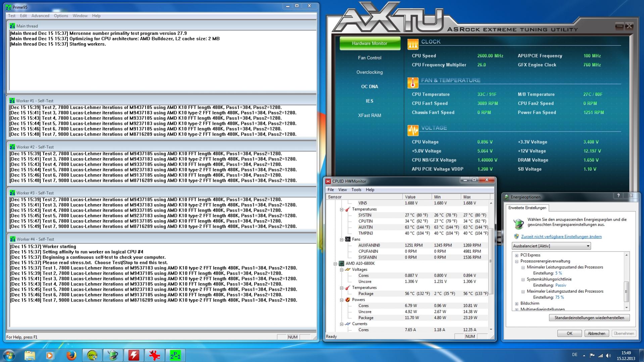644x362 pixels.
Task: Open Windows Start menu orb
Action: click(9, 355)
